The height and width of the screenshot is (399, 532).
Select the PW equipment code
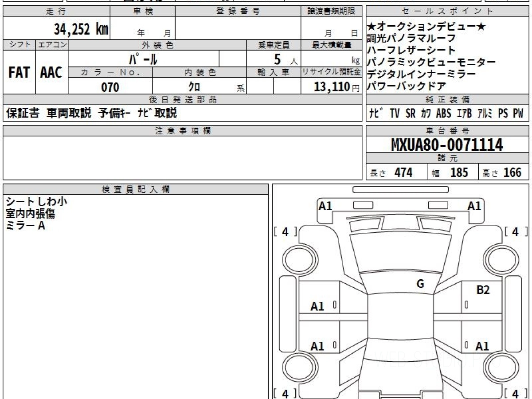coord(518,113)
